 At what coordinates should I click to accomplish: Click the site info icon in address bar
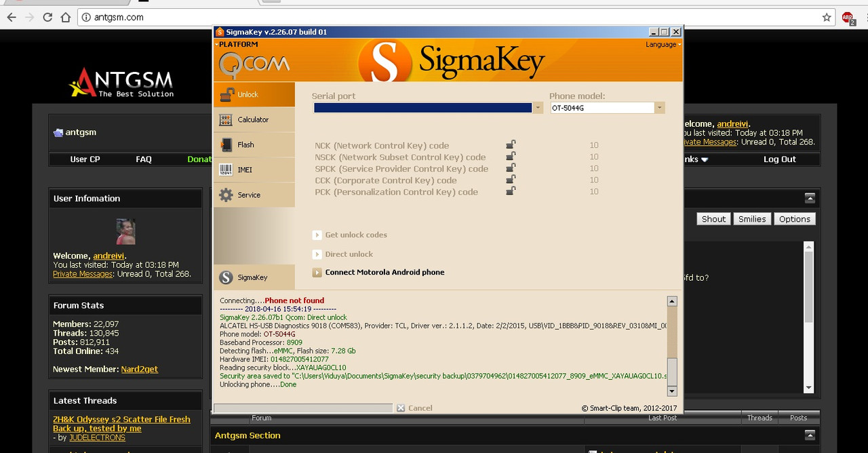click(x=85, y=17)
